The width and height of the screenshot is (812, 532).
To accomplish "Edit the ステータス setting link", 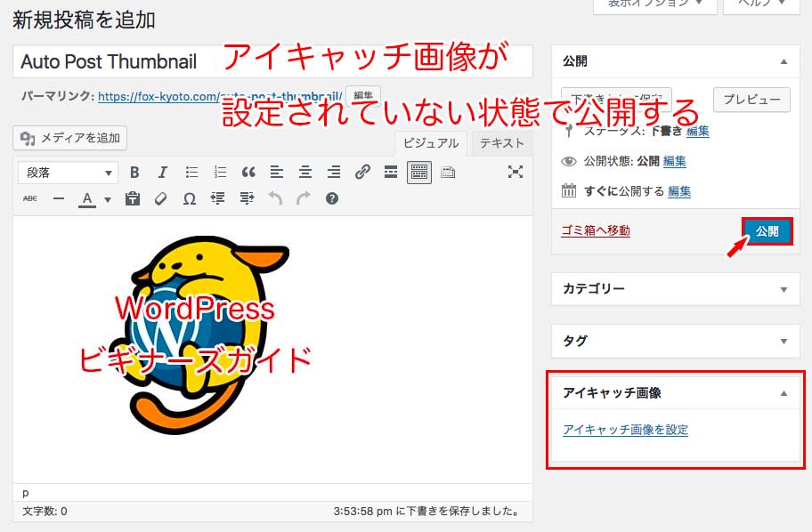I will (x=697, y=132).
